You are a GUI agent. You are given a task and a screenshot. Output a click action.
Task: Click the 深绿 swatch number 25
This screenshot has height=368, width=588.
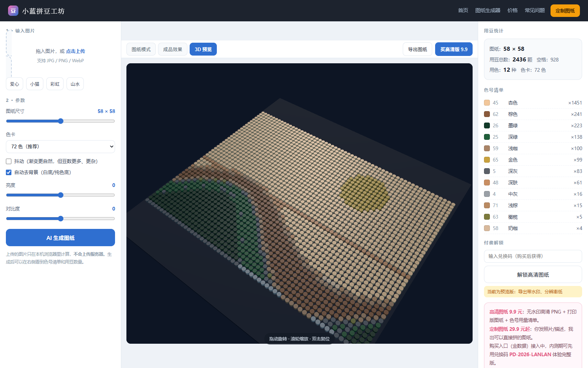[x=487, y=137]
